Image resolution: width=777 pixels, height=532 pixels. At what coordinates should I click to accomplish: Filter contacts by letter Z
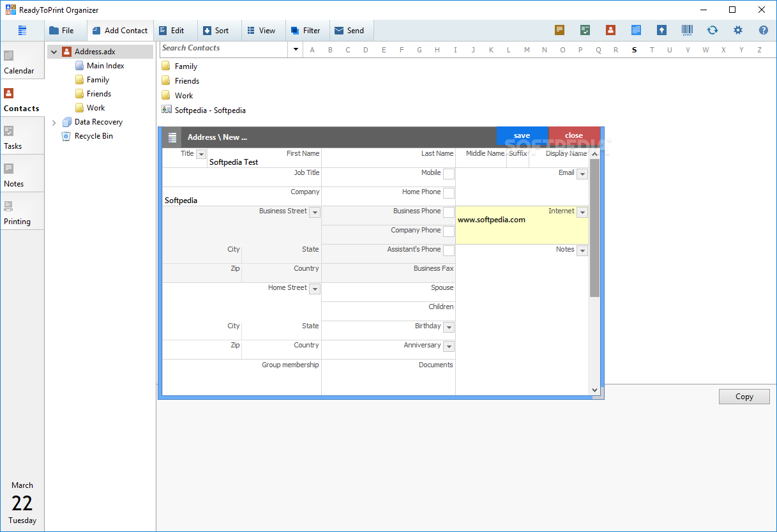759,50
